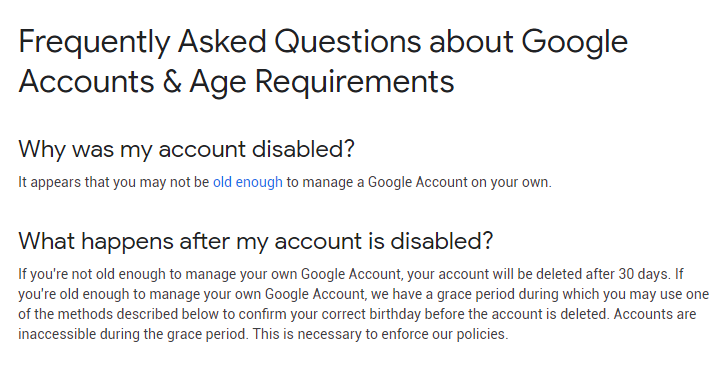Screen dimensions: 721x368
Task: Click the main FAQ page title
Action: tap(323, 61)
